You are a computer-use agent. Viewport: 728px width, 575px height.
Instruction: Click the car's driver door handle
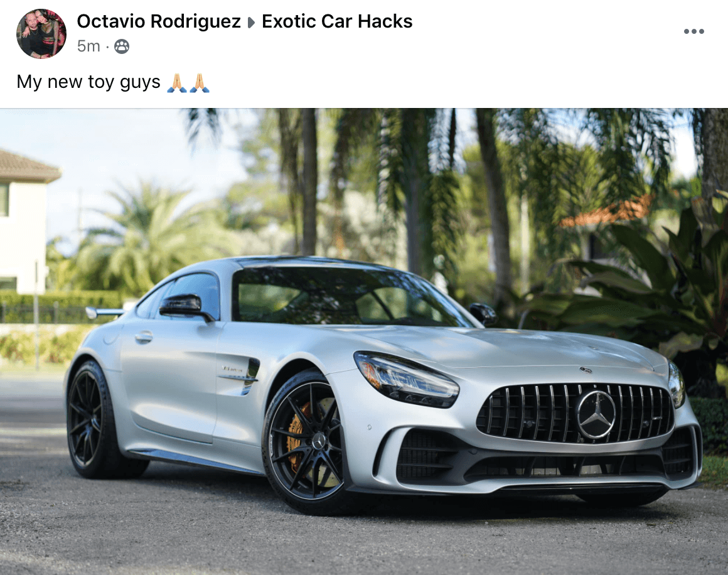pos(144,336)
